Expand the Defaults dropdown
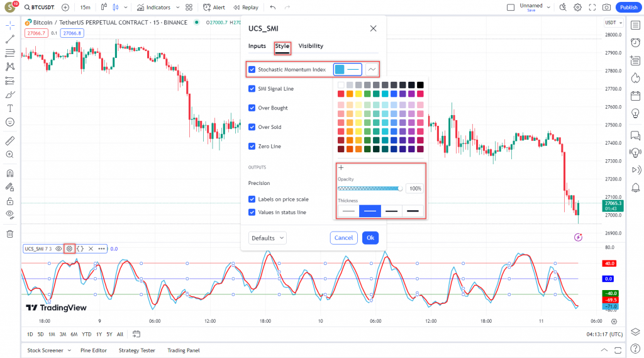 click(x=267, y=238)
